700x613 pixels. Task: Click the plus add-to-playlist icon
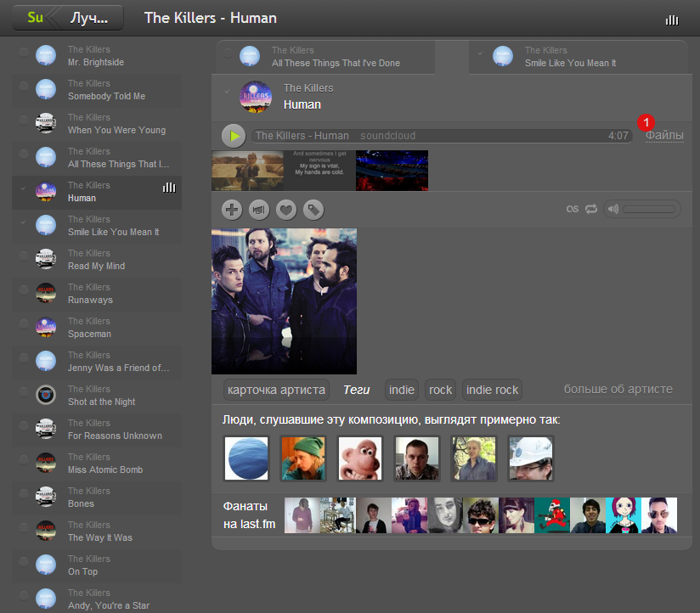point(232,210)
